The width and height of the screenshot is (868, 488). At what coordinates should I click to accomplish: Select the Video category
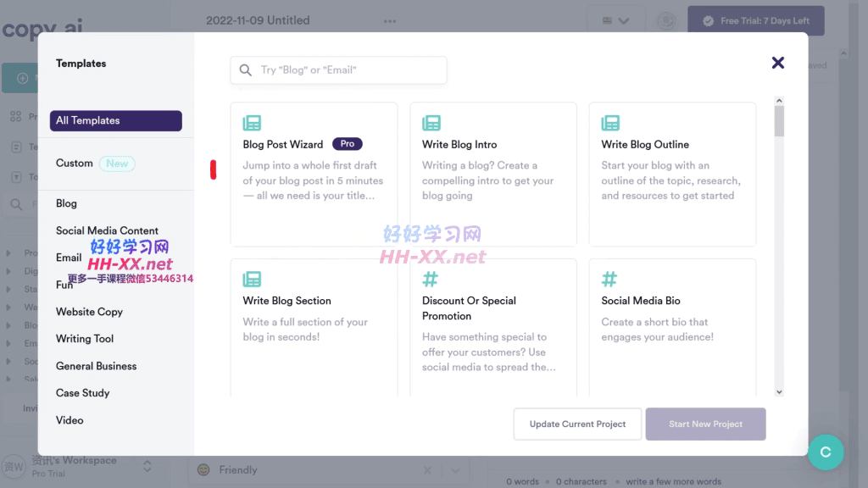click(70, 420)
